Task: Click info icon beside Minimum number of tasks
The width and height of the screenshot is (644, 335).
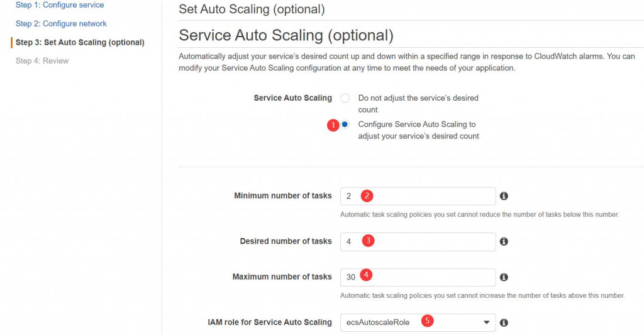Action: click(503, 196)
